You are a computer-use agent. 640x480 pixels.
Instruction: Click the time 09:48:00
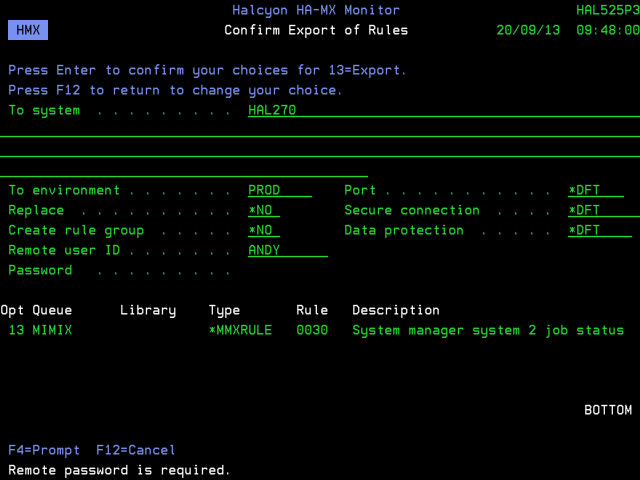[x=608, y=30]
